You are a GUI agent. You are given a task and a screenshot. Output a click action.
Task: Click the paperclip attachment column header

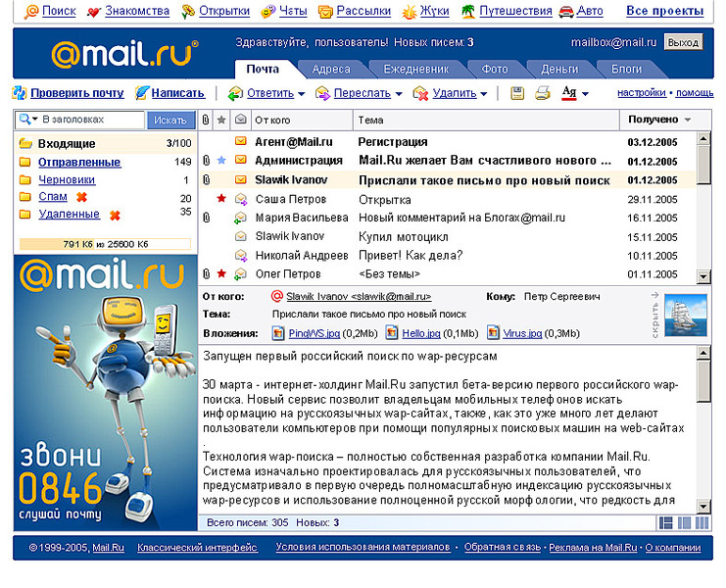206,120
